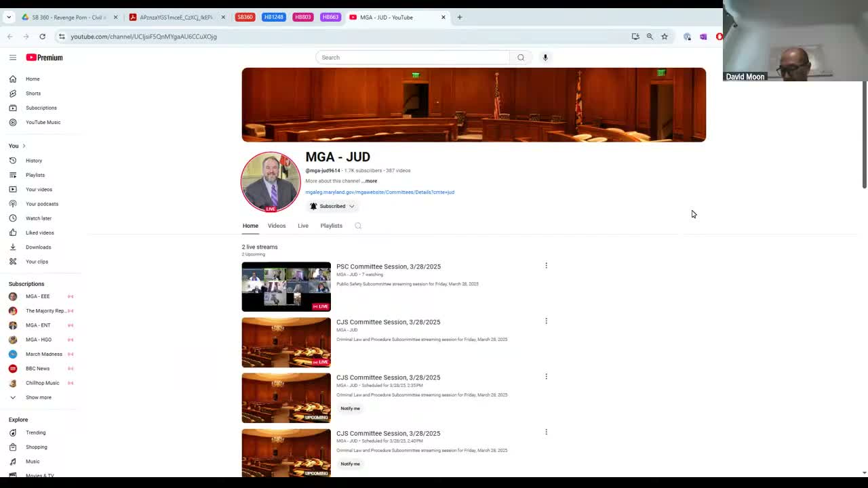Click Notify me for 2:40PM CJS session
This screenshot has height=488, width=868.
tap(351, 464)
